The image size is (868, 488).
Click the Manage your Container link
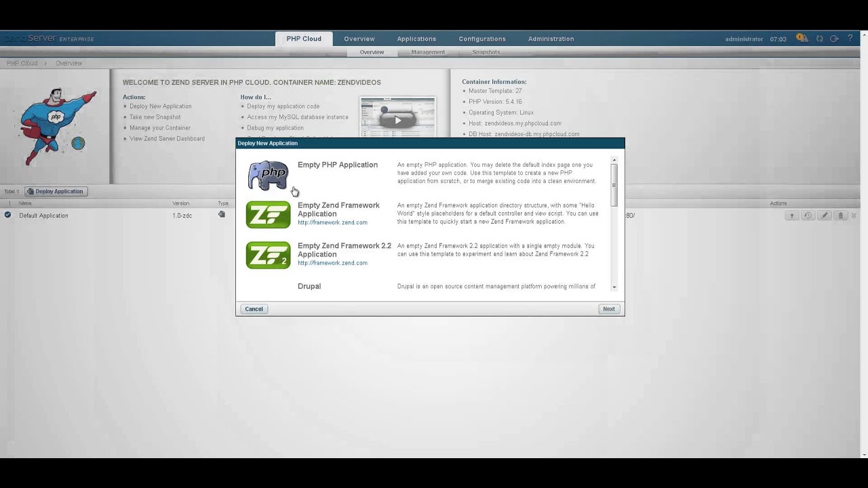(x=160, y=128)
